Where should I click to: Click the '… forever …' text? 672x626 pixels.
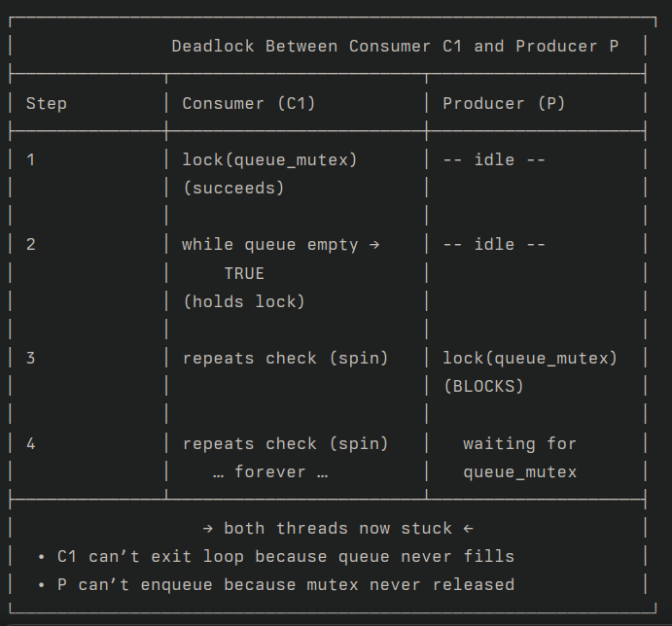click(270, 472)
